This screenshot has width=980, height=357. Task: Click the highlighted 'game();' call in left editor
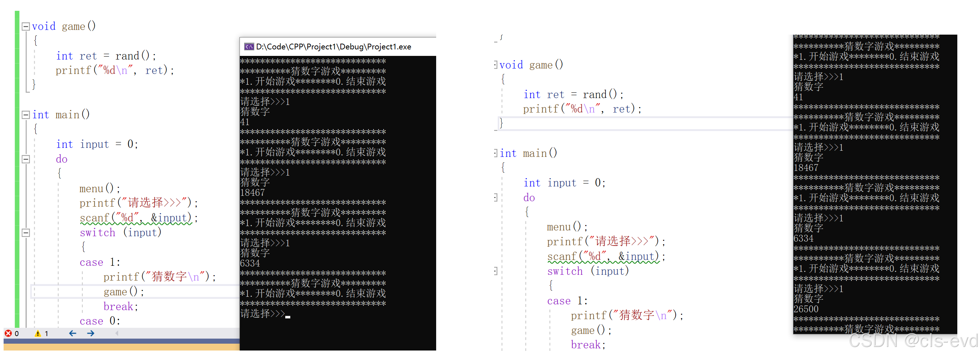pyautogui.click(x=124, y=292)
